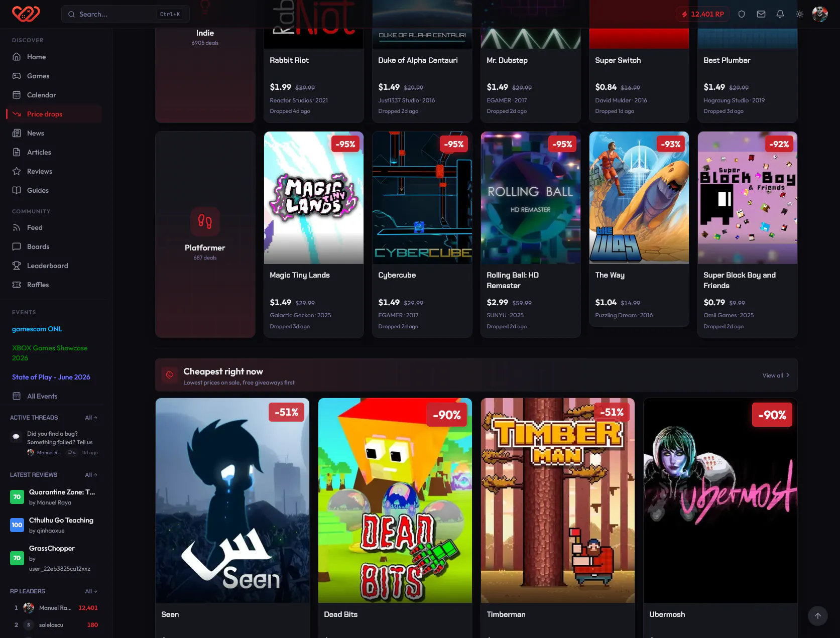Open the notifications bell
Screen dimensions: 840x638
tap(780, 14)
